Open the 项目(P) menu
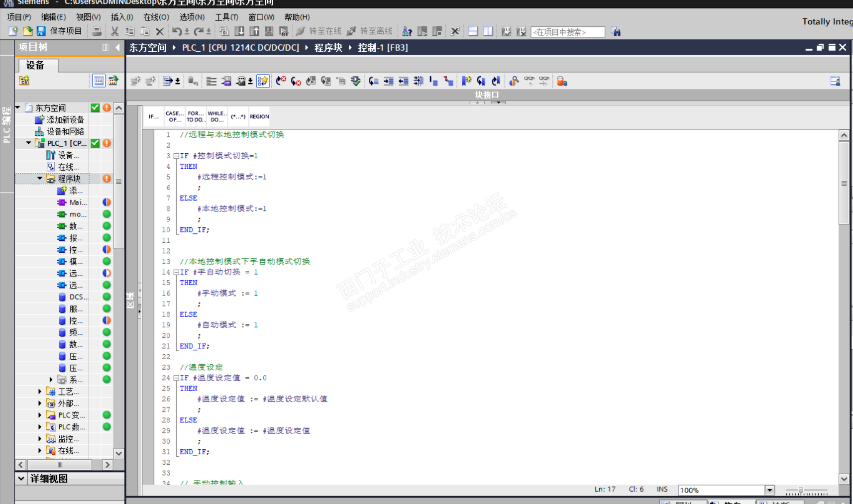This screenshot has width=853, height=504. (19, 17)
